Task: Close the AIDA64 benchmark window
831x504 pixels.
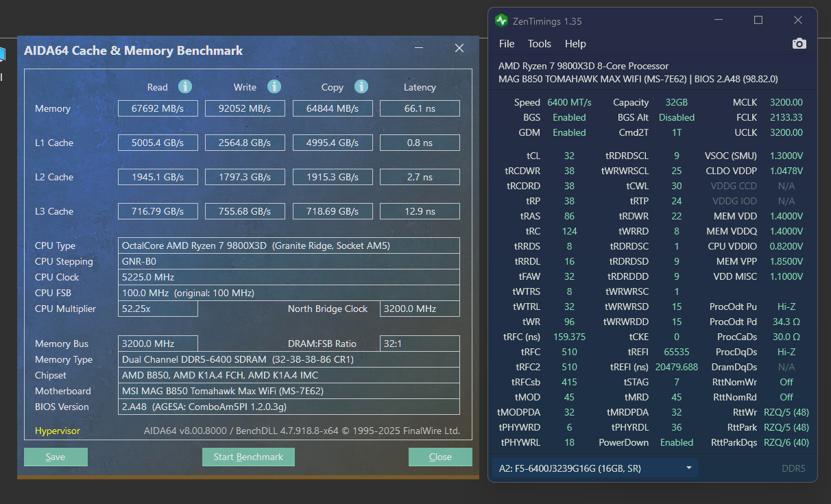Action: pyautogui.click(x=459, y=48)
